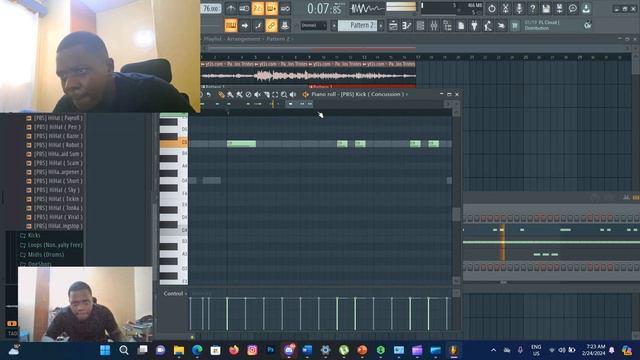640x360 pixels.
Task: Click the one-click audio recording microphone icon
Action: click(x=519, y=9)
